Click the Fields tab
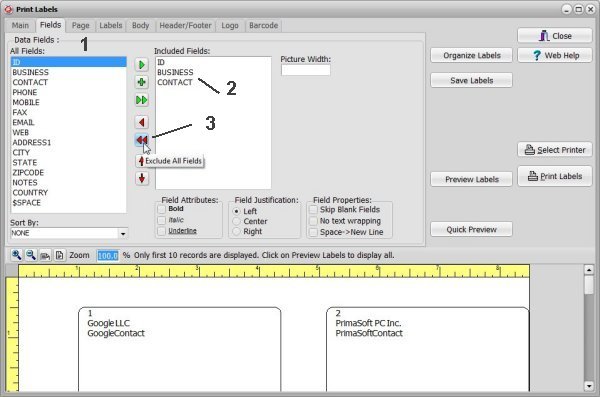600x397 pixels. pos(51,25)
